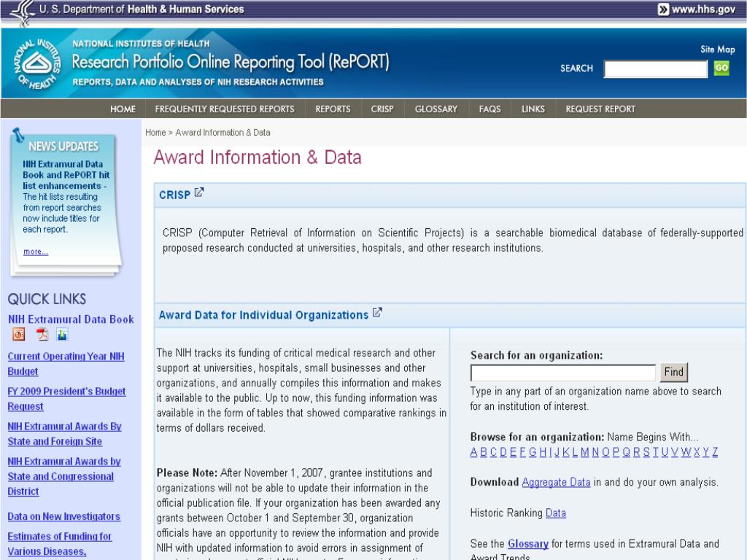This screenshot has width=747, height=560.
Task: Click the NEWS UPDATES heading
Action: [63, 146]
